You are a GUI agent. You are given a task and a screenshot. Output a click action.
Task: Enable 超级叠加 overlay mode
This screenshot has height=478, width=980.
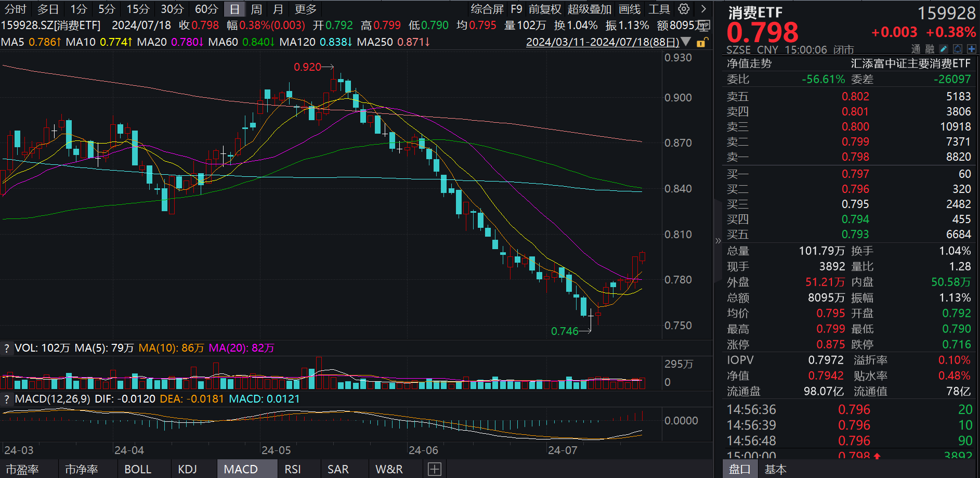click(x=586, y=9)
